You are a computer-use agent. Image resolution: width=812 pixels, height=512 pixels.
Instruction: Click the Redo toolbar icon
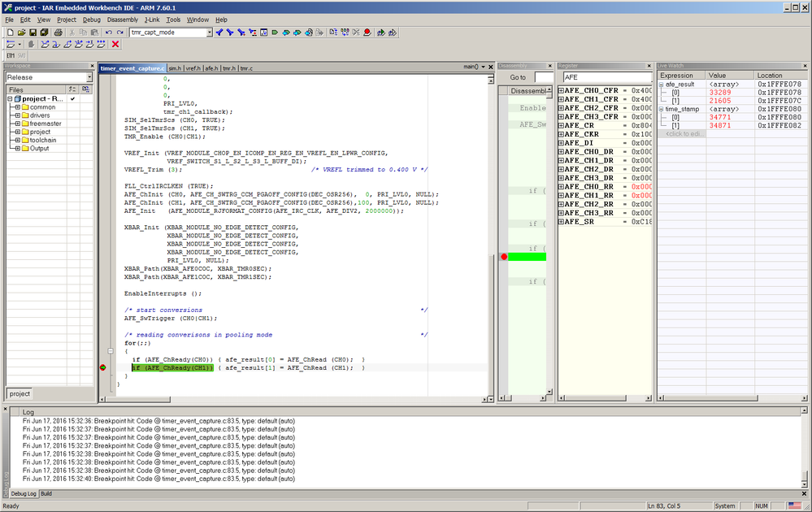119,33
